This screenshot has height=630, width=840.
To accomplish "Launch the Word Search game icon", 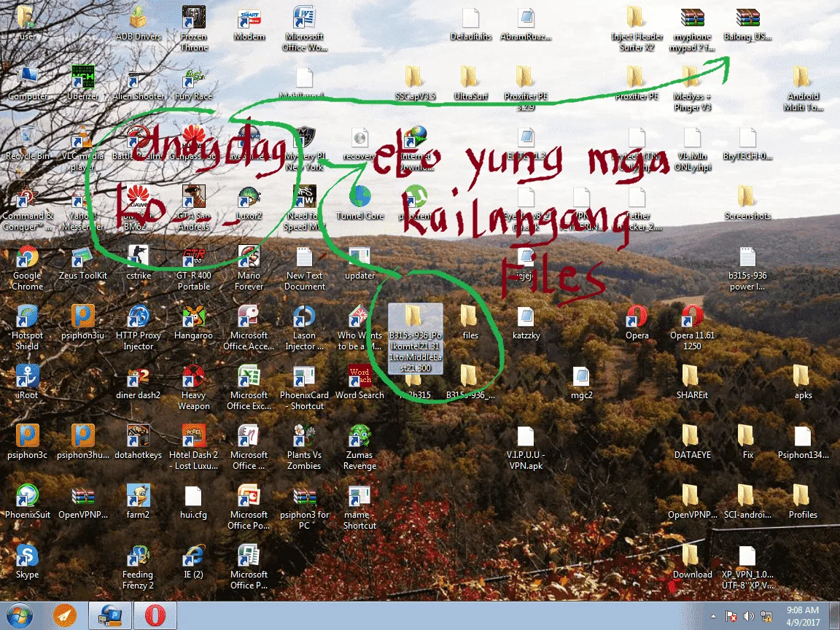I will click(359, 383).
